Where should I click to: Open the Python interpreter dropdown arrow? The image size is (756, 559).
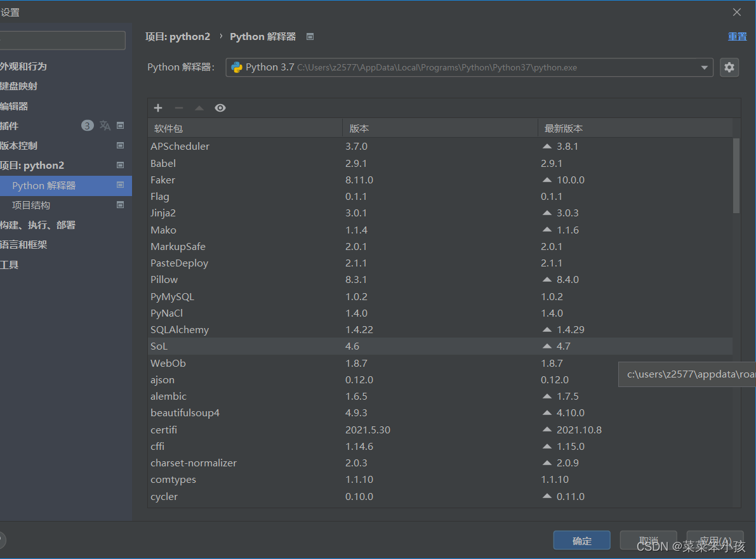(705, 67)
